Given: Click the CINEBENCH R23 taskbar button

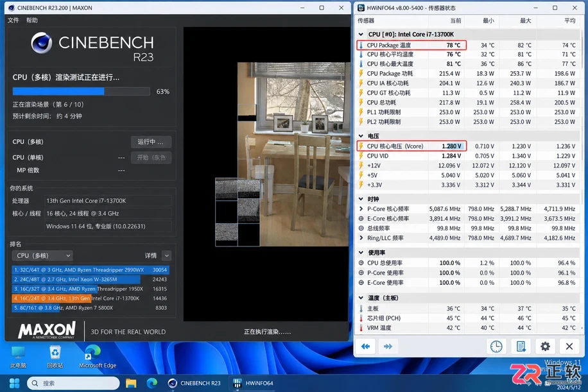Looking at the screenshot, I should coord(195,383).
